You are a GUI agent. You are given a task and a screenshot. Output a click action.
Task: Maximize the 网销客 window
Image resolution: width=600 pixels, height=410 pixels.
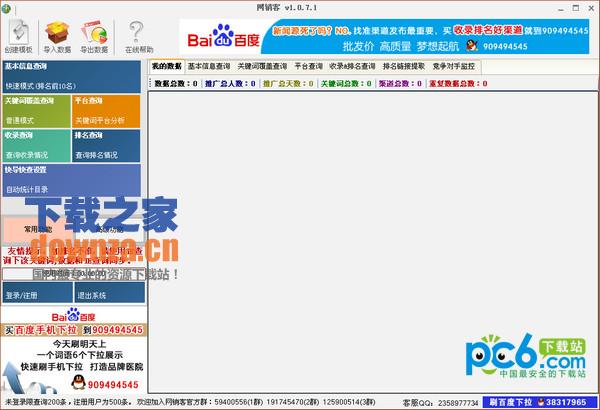click(576, 8)
